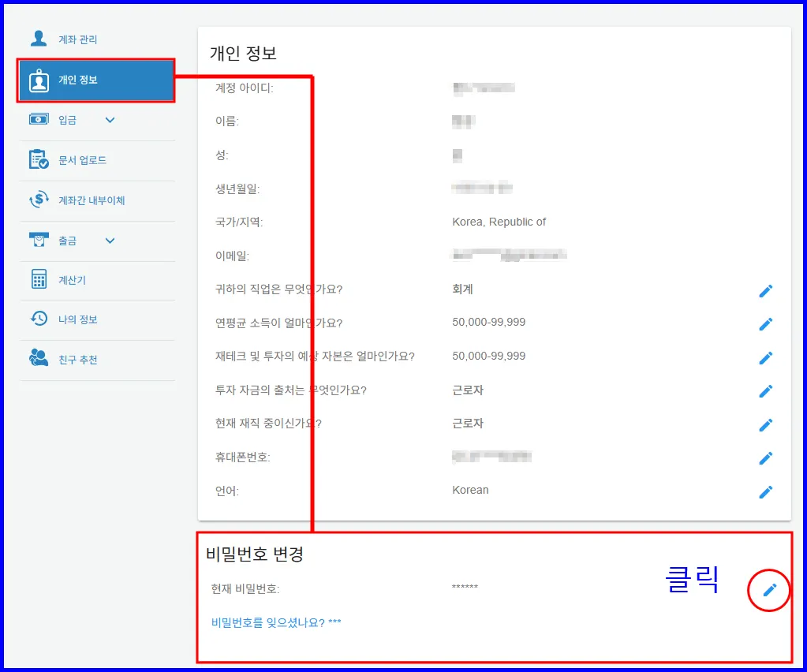This screenshot has width=807, height=672.
Task: Click the 계좌간 내부이체 transfer icon
Action: point(39,200)
